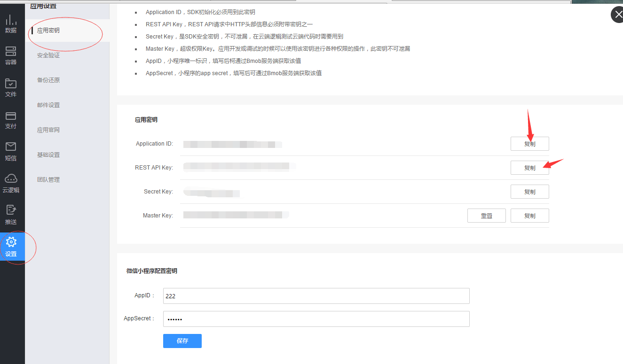The image size is (623, 364).
Task: Open the 数据 (Data) chart icon
Action: 11,23
